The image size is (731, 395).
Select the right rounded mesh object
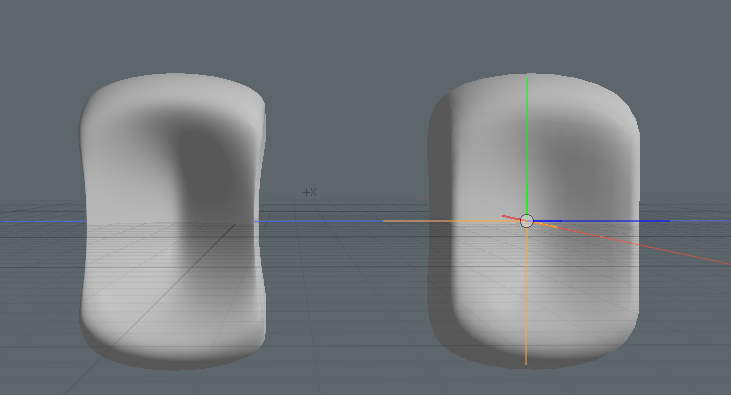[534, 222]
